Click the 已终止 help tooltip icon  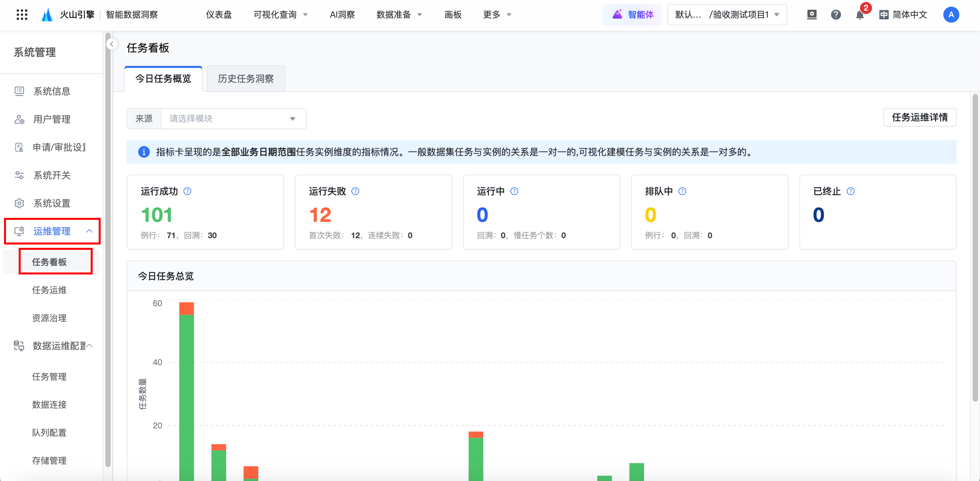(850, 191)
